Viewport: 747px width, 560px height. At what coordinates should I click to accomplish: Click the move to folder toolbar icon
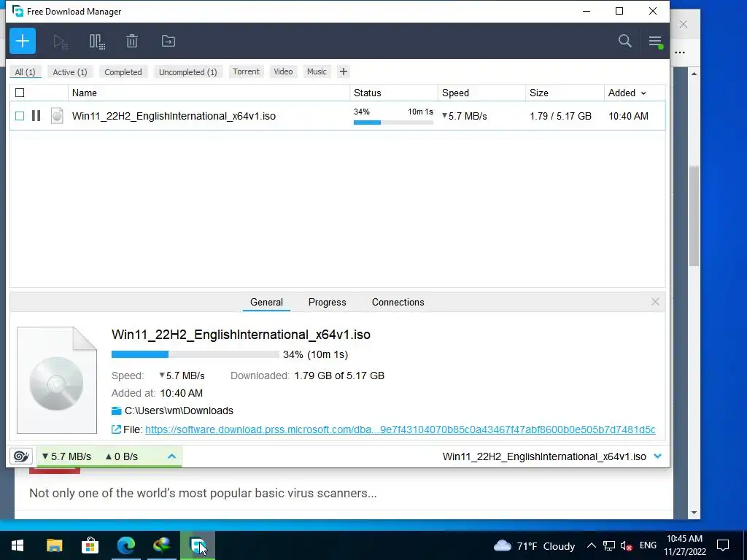click(169, 42)
